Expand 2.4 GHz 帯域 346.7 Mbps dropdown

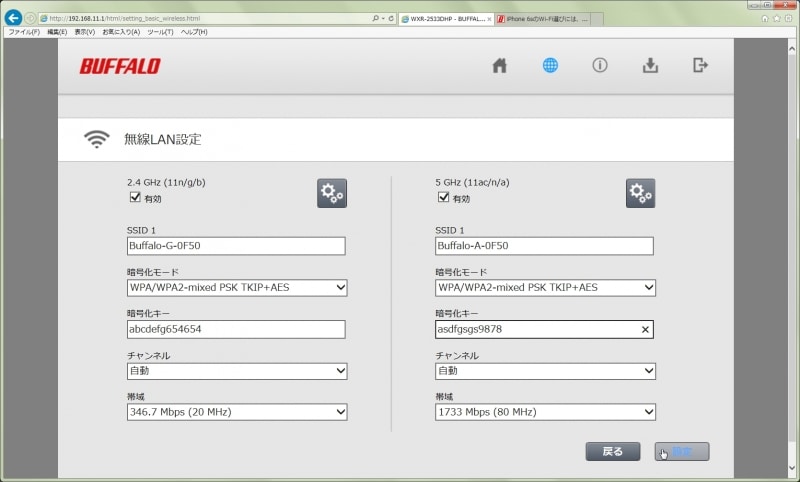pyautogui.click(x=237, y=412)
